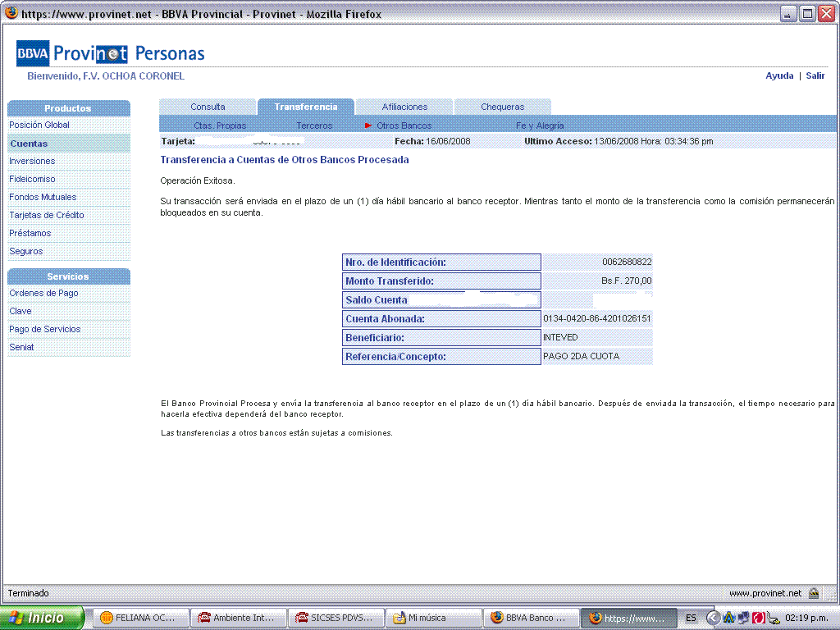
Task: Select Fe y Alegría sub-tab
Action: coord(540,126)
